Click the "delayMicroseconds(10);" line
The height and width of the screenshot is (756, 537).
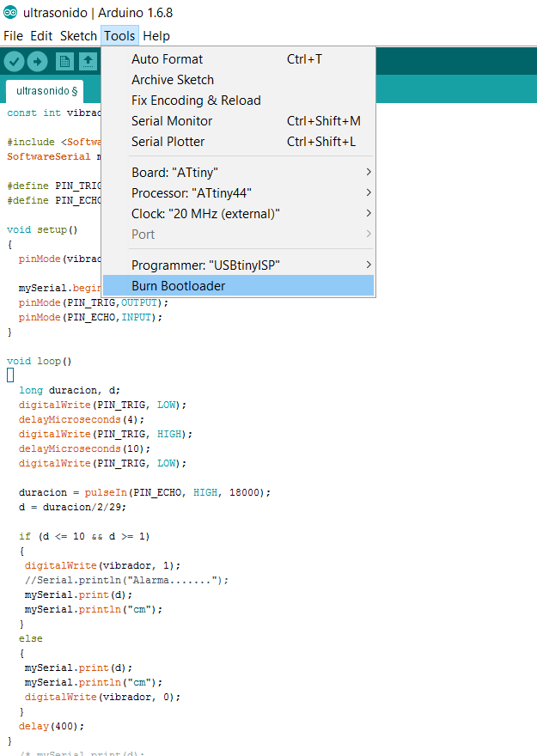pos(84,448)
